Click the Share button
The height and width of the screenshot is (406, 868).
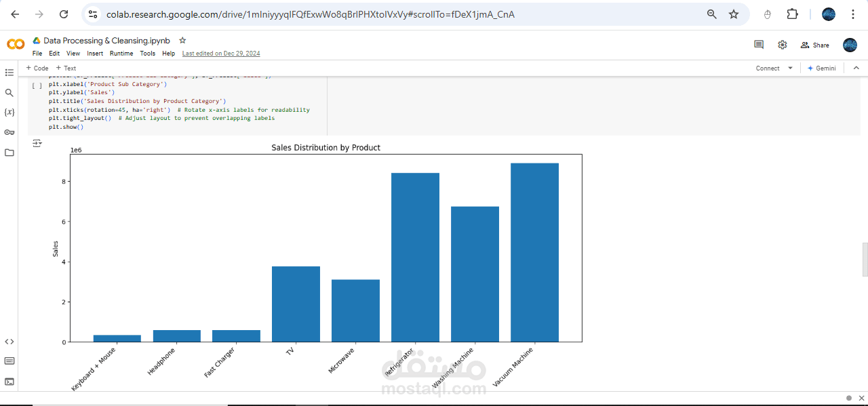point(814,45)
